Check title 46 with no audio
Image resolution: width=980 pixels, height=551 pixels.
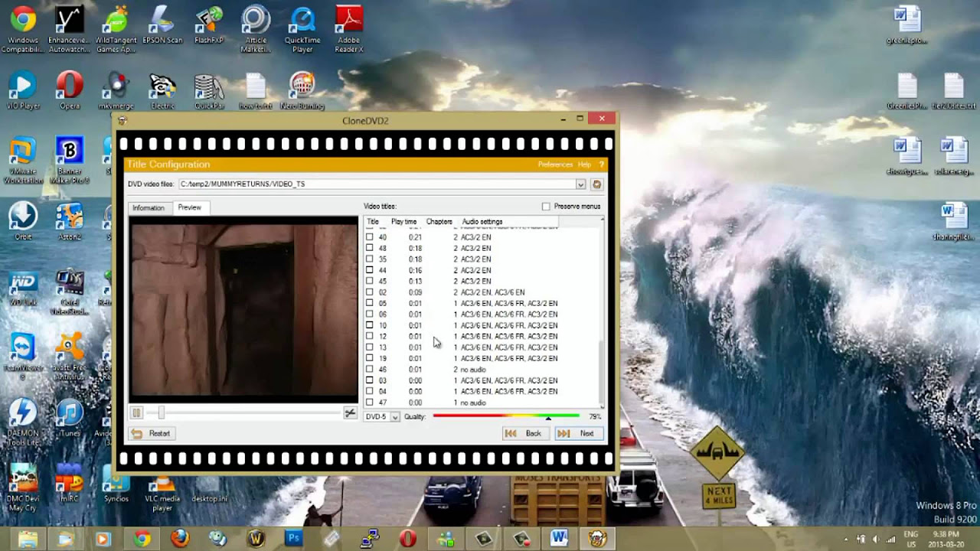pyautogui.click(x=370, y=369)
